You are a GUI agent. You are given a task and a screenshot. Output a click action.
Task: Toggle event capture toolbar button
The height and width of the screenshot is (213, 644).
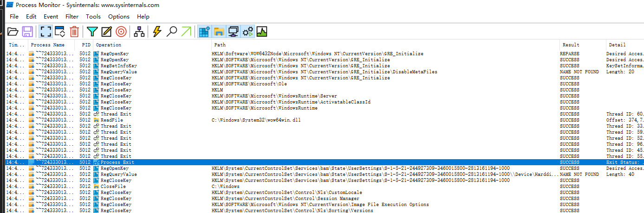coord(46,32)
